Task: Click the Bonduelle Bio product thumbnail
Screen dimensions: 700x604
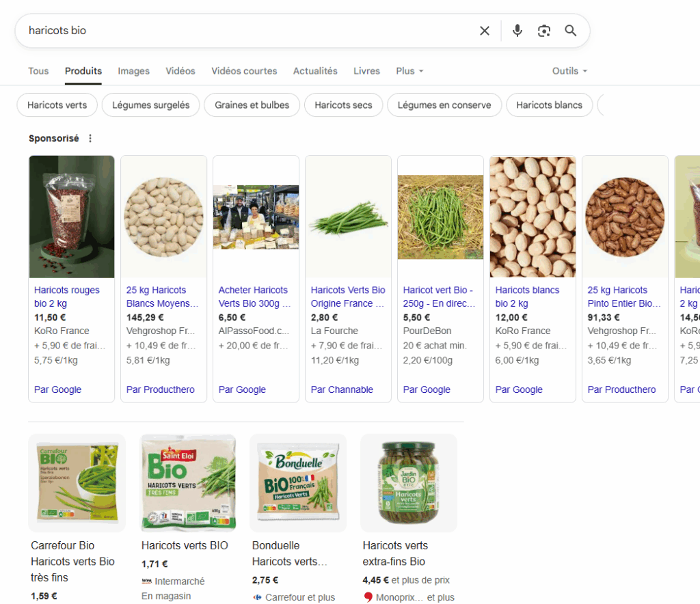Action: point(298,483)
